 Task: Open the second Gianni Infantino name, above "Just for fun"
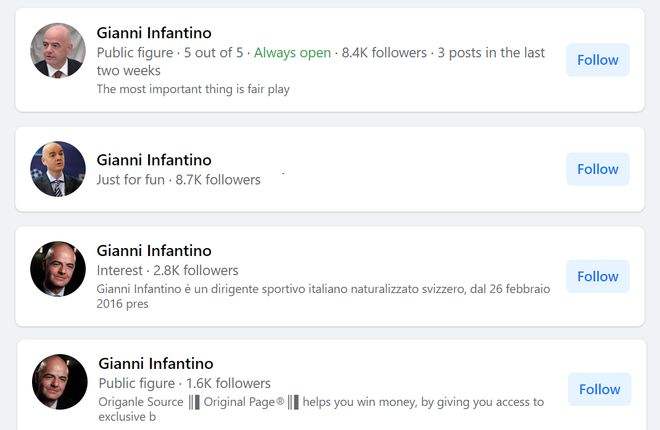[154, 160]
